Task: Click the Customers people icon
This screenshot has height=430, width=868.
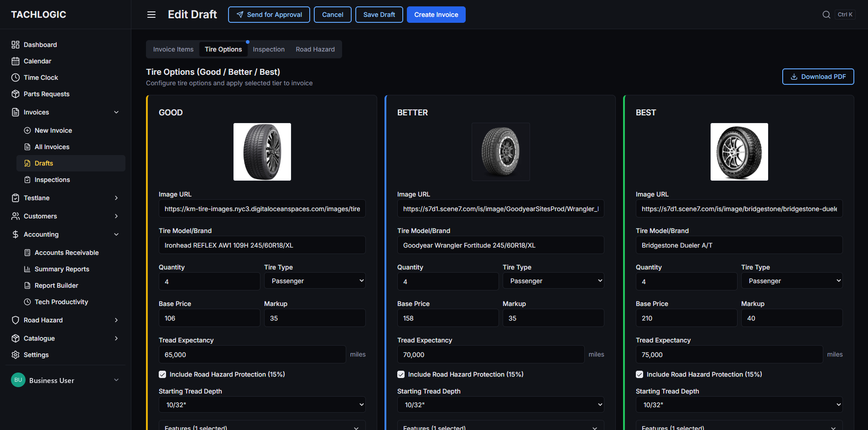Action: [x=16, y=216]
